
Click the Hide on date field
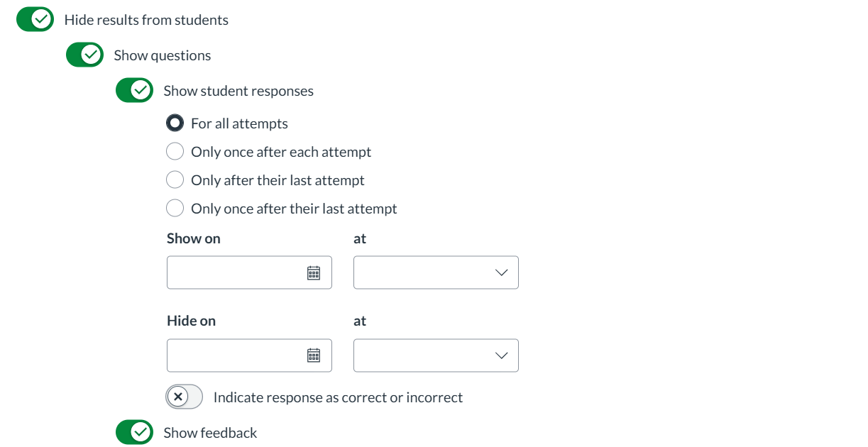point(234,355)
